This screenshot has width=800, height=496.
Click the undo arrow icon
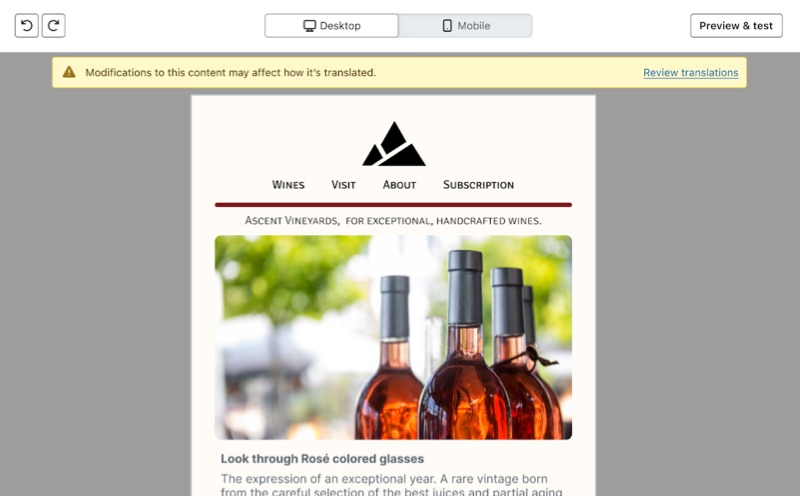coord(27,26)
